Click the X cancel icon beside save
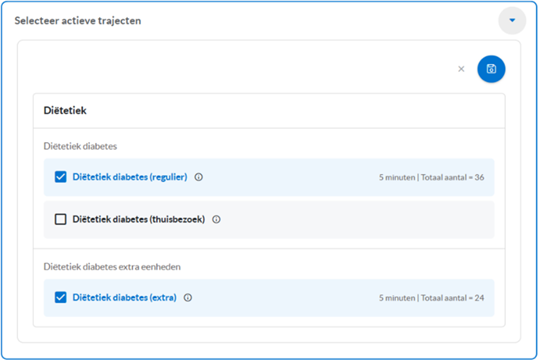This screenshot has height=360, width=540. pyautogui.click(x=461, y=69)
